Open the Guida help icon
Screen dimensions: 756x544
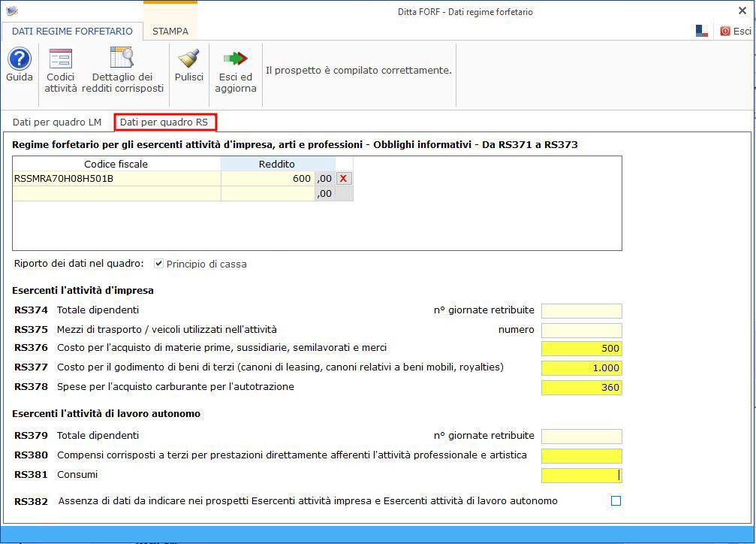(x=19, y=59)
